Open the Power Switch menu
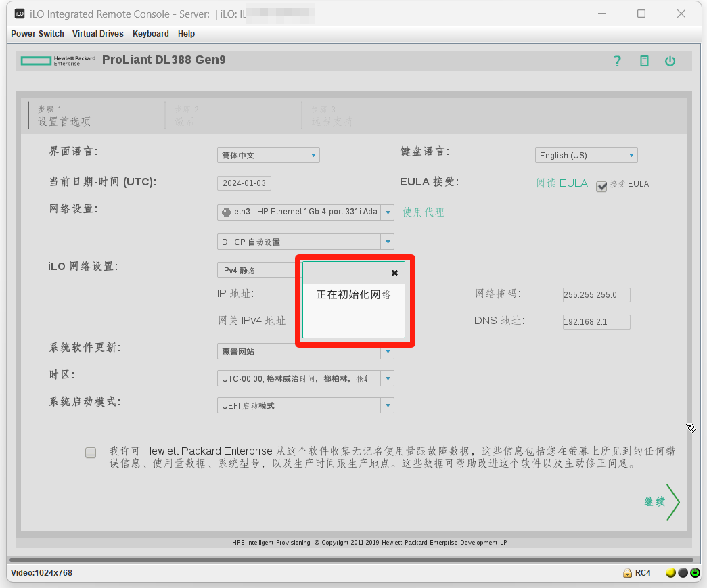 (x=37, y=34)
